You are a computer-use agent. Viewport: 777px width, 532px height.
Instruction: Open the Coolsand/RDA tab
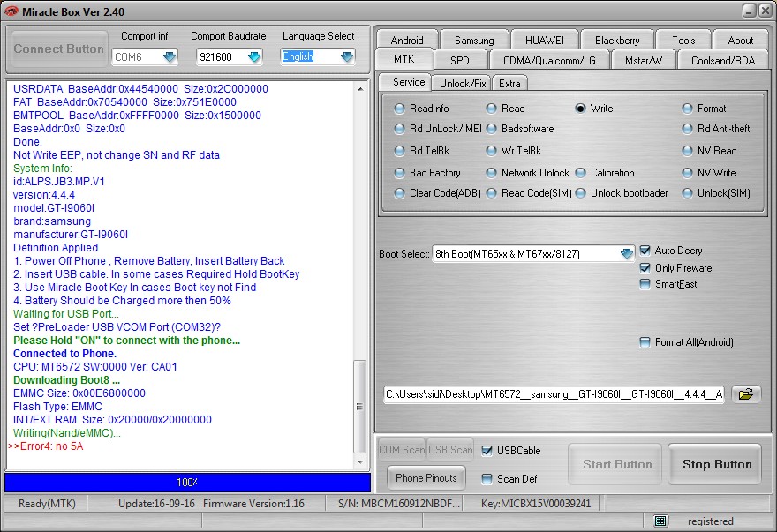point(723,60)
